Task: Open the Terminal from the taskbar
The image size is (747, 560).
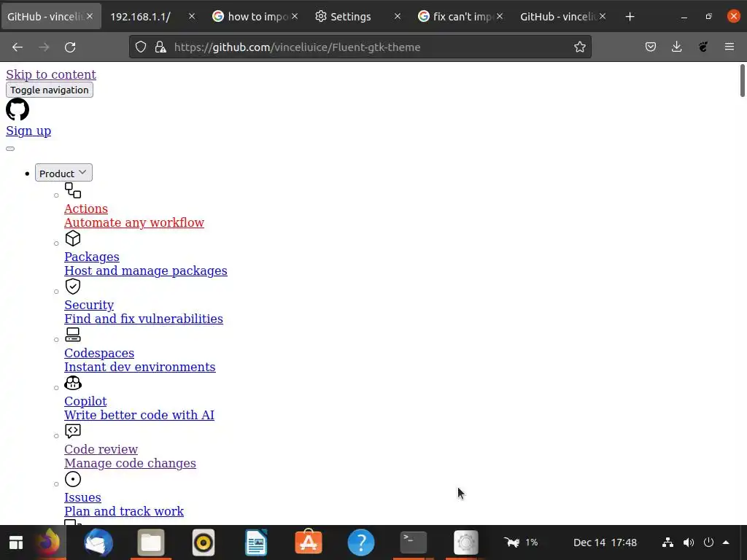Action: pyautogui.click(x=414, y=542)
